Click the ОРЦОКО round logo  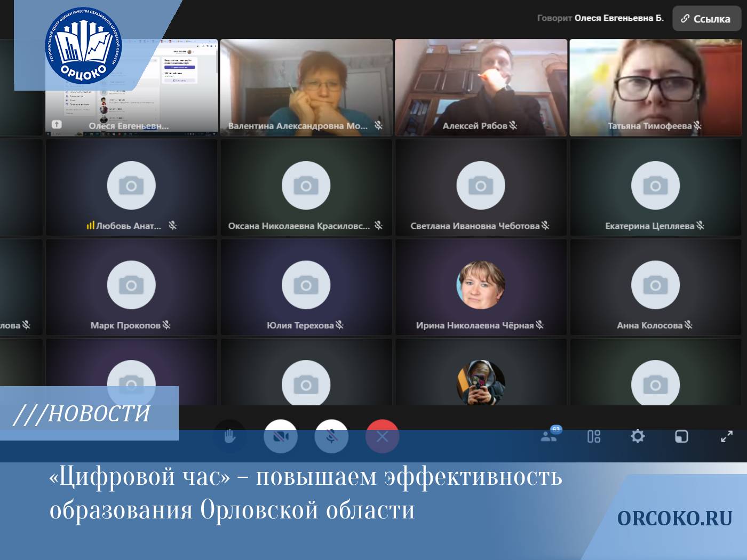pos(83,46)
